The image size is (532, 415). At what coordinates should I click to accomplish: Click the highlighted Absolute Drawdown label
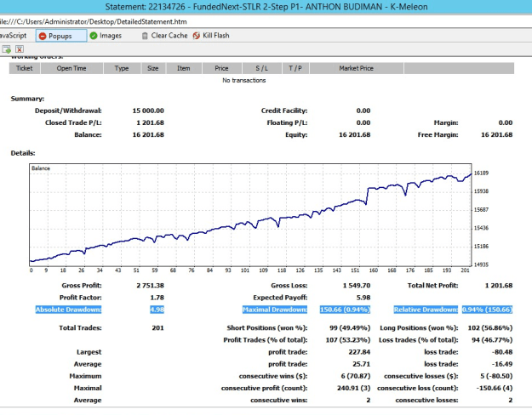pyautogui.click(x=69, y=310)
